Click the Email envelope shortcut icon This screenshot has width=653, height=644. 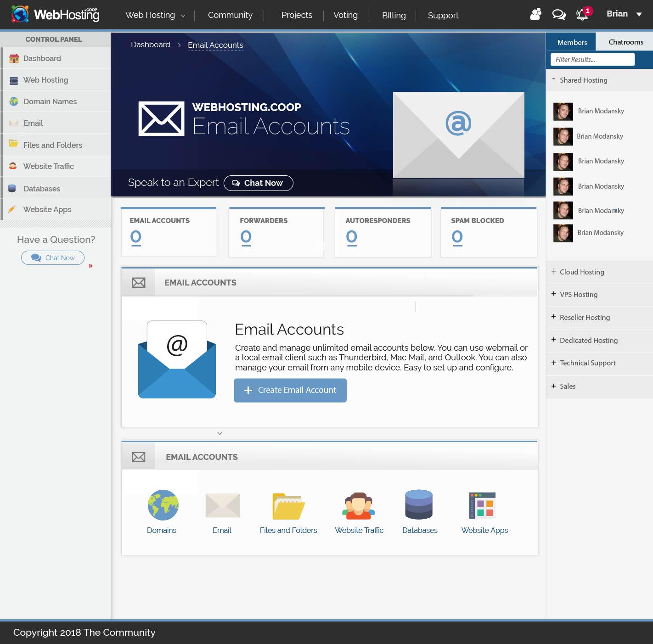(x=223, y=505)
